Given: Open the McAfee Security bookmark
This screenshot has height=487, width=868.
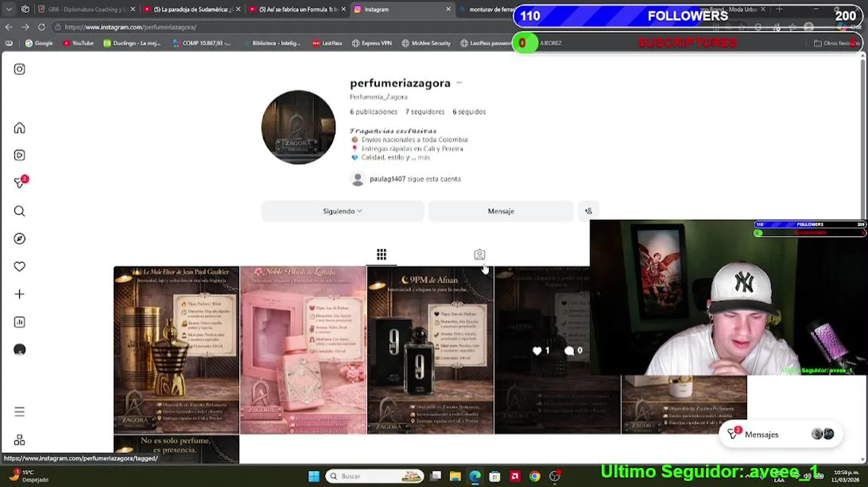Looking at the screenshot, I should (426, 43).
